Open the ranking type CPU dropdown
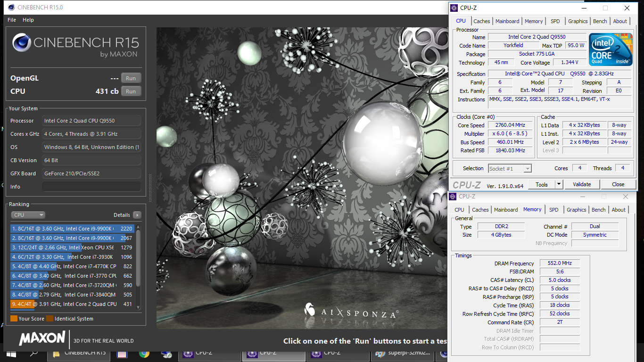This screenshot has height=362, width=644. click(28, 215)
